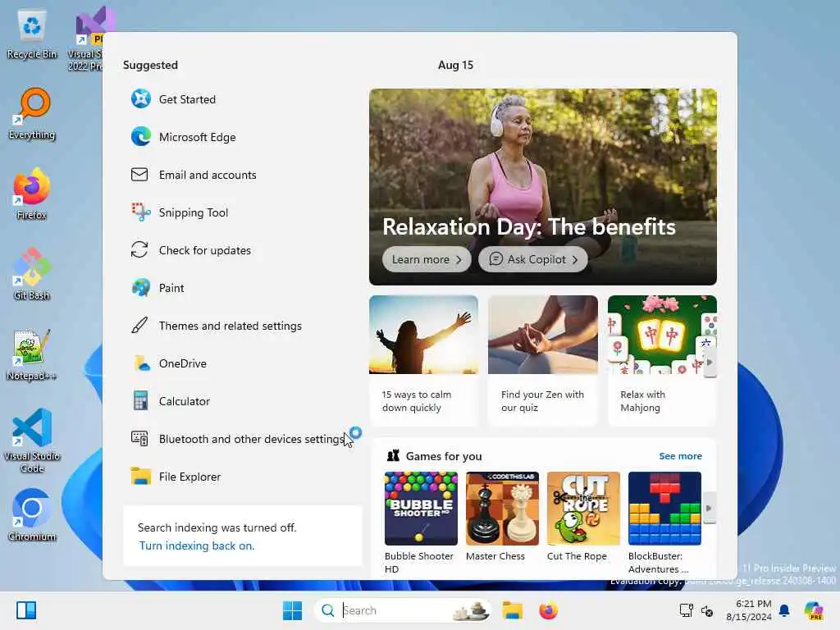
Task: Open Bubble Shooter HD game tile
Action: 421,523
